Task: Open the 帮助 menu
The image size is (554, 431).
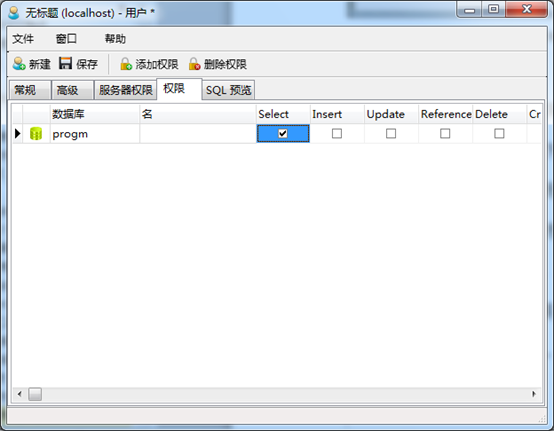Action: pos(115,39)
